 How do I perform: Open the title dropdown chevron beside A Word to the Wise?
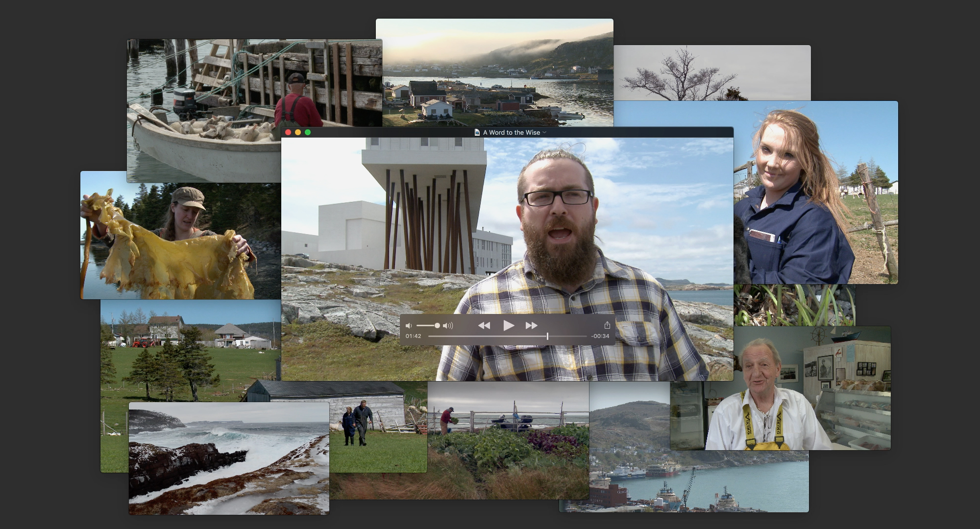click(x=544, y=132)
